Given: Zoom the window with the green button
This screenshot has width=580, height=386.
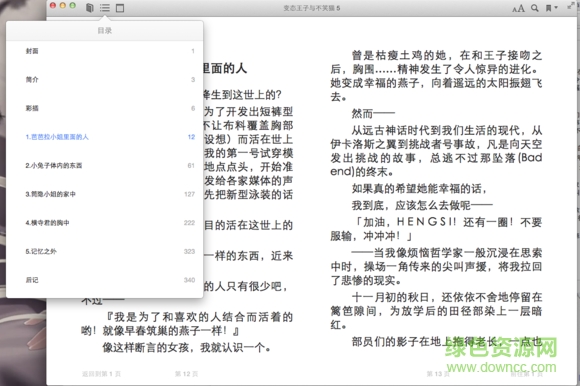Looking at the screenshot, I should 72,5.
